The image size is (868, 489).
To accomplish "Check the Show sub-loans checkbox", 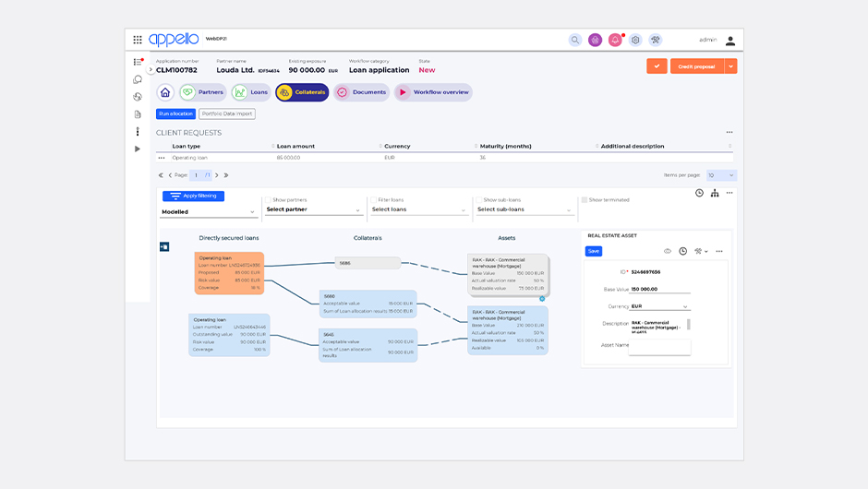I will pos(478,199).
